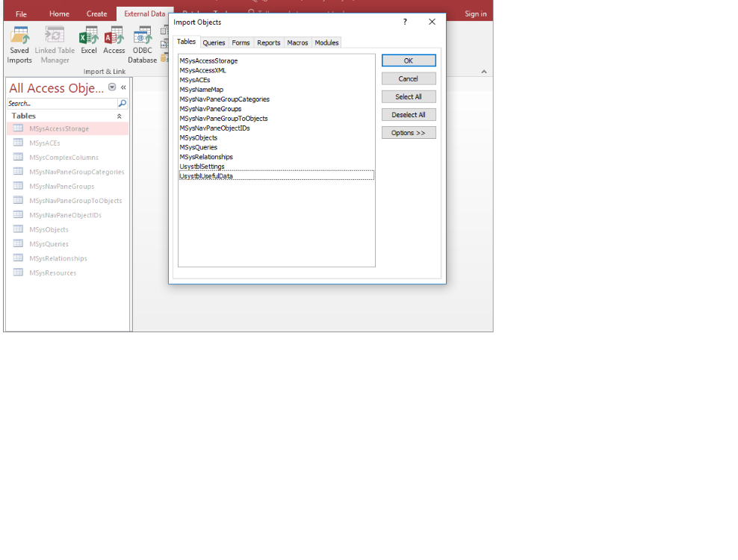Switch to the Modules tab
The image size is (738, 560).
tap(326, 43)
